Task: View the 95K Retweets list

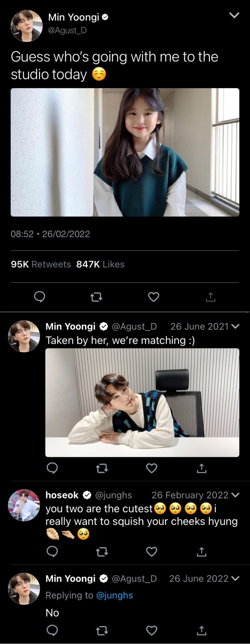Action: (41, 264)
